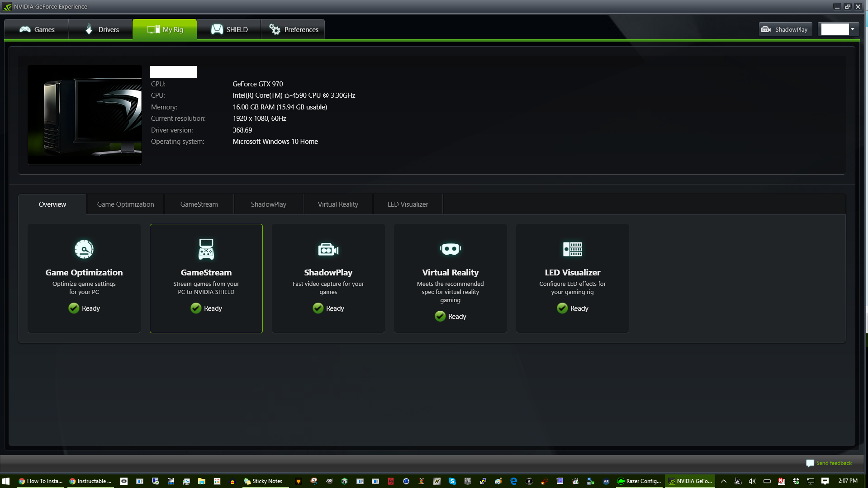Click 'Microsoft Windows 10 Home' text
Image resolution: width=868 pixels, height=488 pixels.
coord(275,142)
